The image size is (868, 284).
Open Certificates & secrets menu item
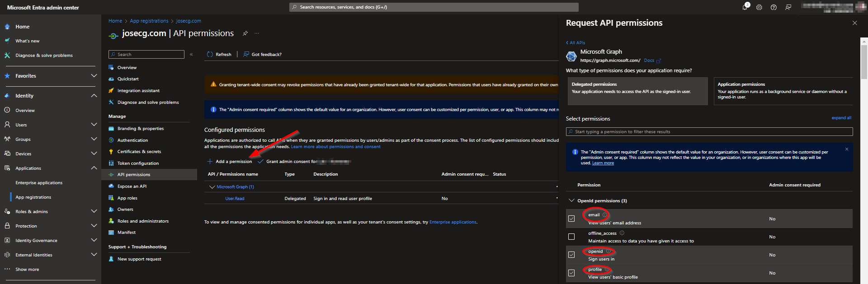point(139,152)
